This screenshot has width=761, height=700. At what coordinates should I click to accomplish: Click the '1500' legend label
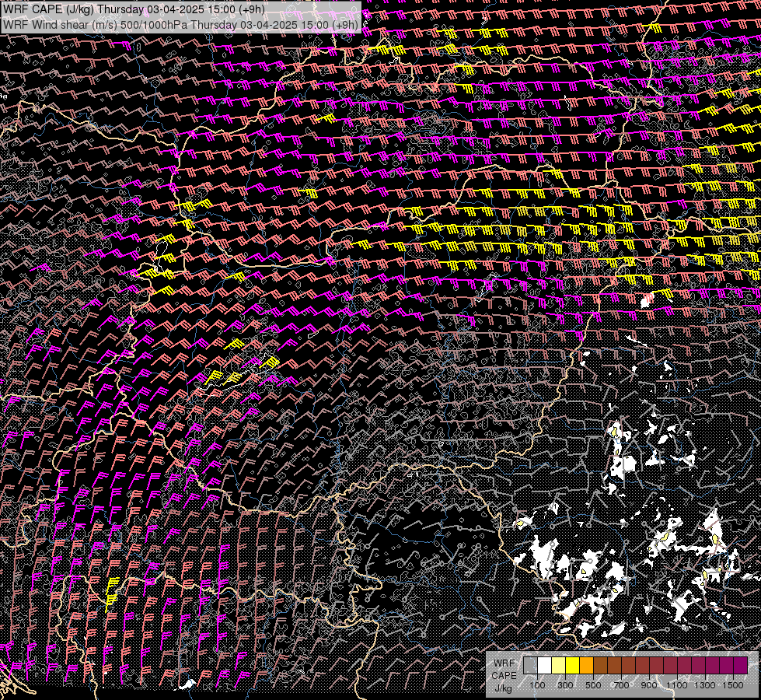coord(733,685)
